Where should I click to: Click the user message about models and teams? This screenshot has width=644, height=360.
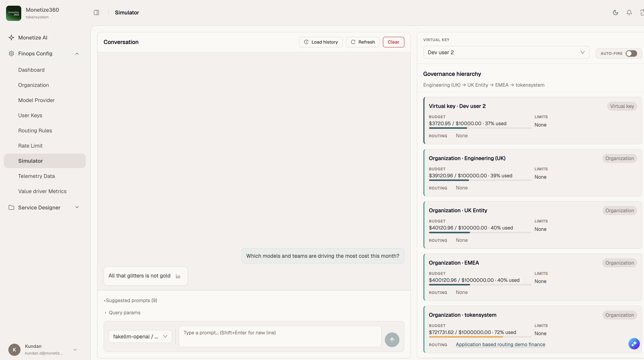323,256
